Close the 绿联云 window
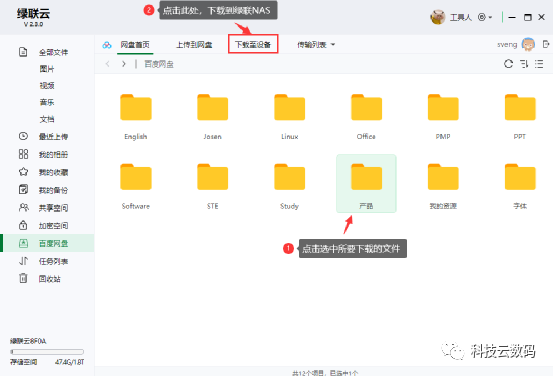553x376 pixels. point(542,17)
